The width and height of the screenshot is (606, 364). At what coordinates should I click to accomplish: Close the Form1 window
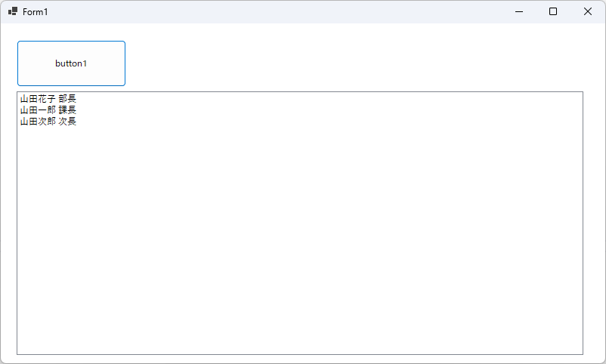tap(588, 11)
